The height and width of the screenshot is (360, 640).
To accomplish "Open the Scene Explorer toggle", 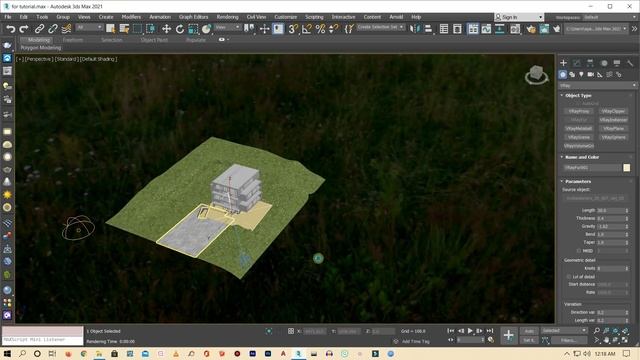I will click(x=444, y=29).
